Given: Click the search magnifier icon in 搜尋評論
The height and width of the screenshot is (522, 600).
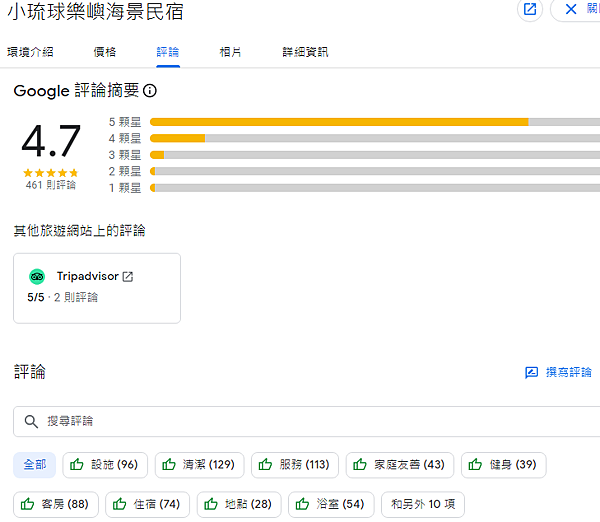Looking at the screenshot, I should coord(31,422).
